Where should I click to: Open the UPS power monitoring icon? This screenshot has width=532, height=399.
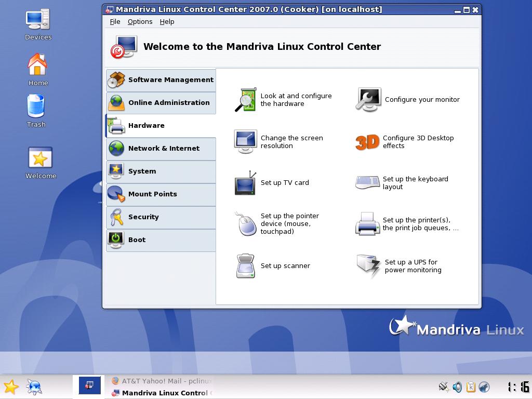coord(368,266)
